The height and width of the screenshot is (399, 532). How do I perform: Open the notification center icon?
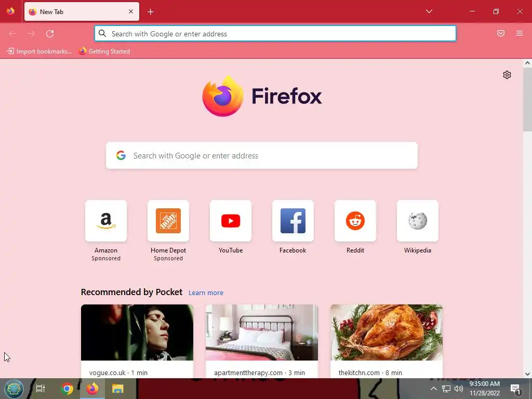pyautogui.click(x=516, y=389)
